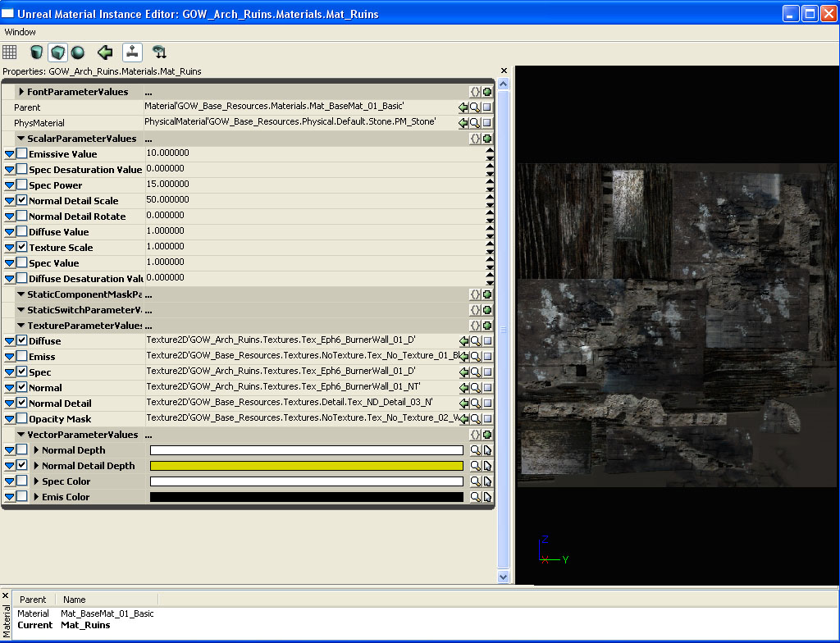Close the Material parent list panel
Screen dimensions: 840x643
tap(6, 596)
